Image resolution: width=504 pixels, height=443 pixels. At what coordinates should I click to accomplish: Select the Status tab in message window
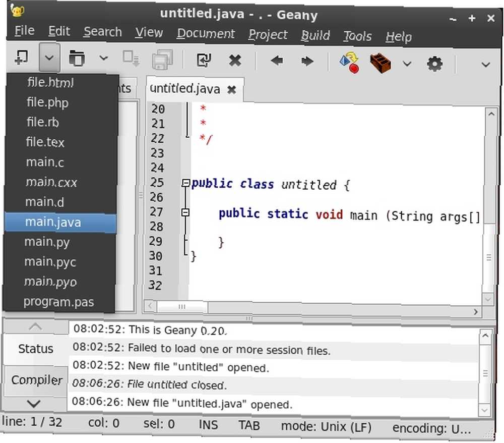(36, 349)
